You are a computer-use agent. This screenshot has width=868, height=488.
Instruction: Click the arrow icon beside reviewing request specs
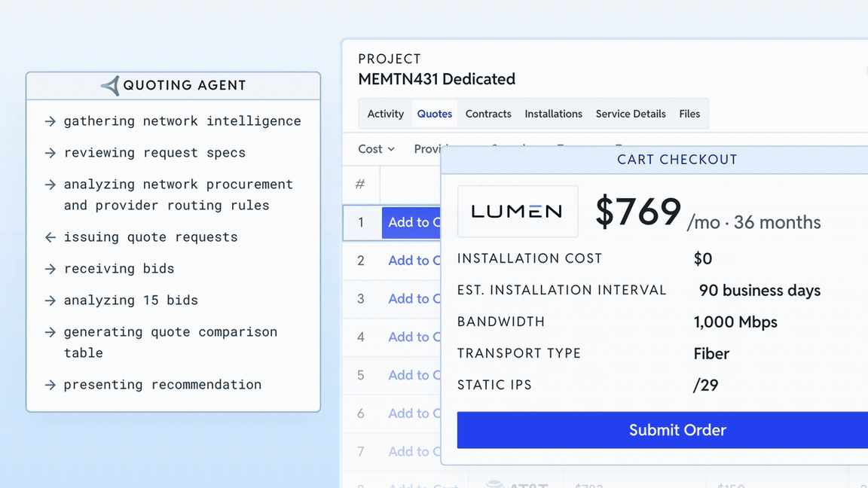(x=50, y=153)
